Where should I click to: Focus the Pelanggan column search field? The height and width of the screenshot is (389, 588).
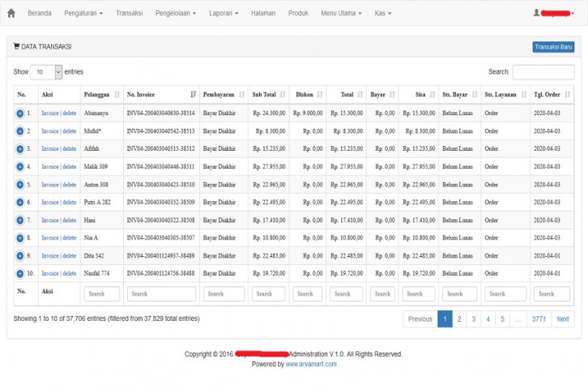tap(101, 294)
